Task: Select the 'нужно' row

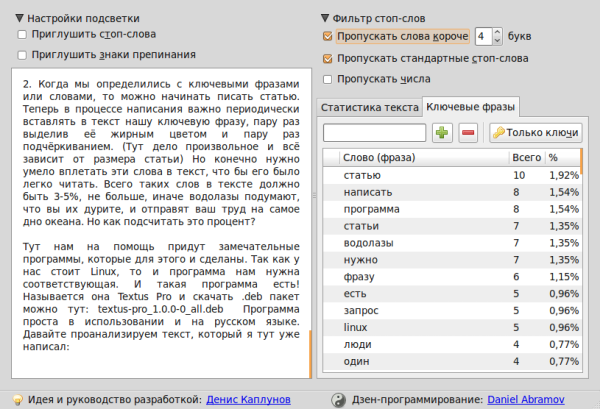Action: click(x=452, y=260)
